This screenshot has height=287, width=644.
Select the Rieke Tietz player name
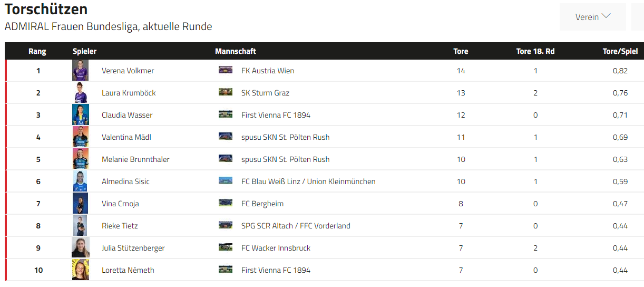pos(120,226)
